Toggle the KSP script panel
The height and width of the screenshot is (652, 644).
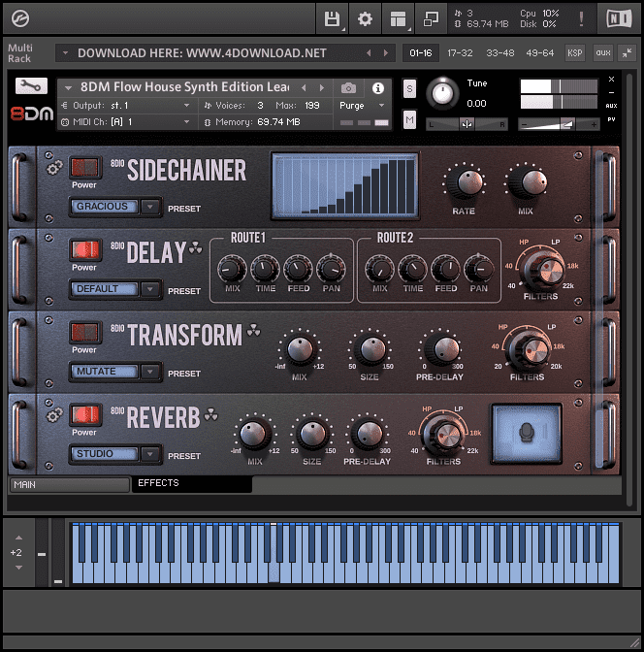coord(574,52)
